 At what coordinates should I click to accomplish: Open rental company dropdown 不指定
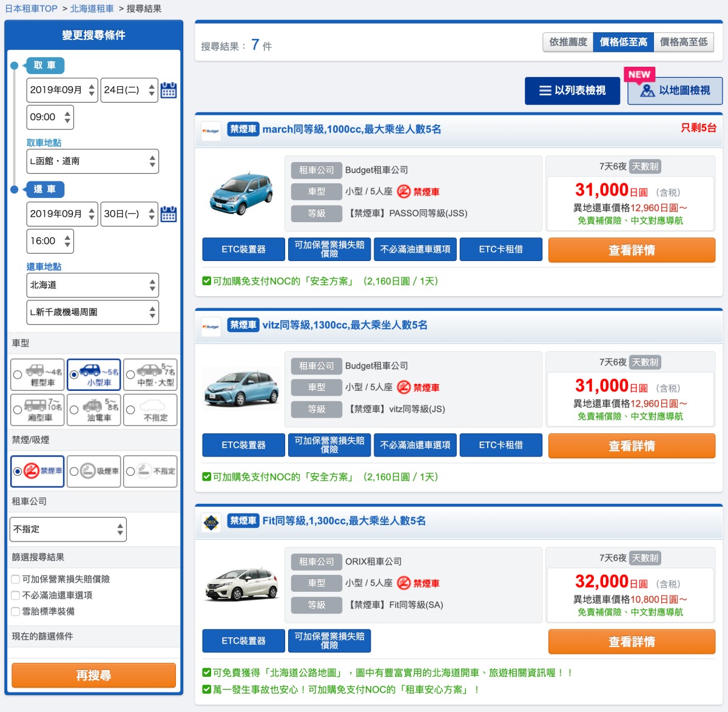pyautogui.click(x=69, y=529)
